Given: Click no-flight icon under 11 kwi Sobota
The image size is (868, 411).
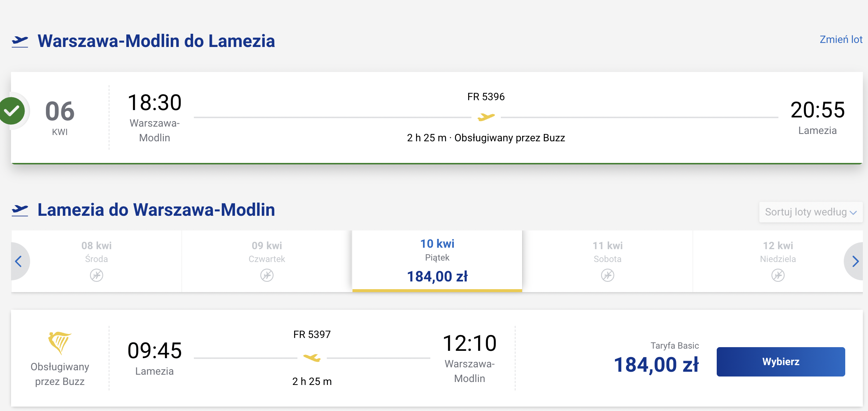Looking at the screenshot, I should click(608, 275).
